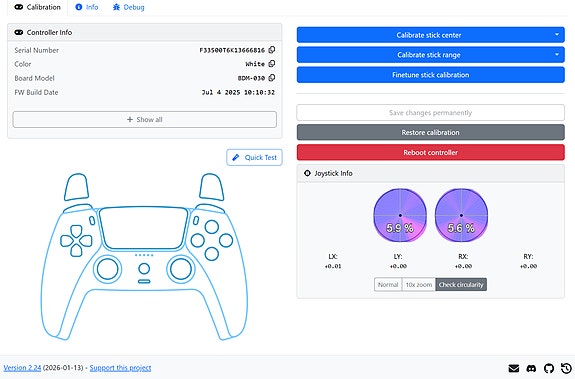Screen dimensions: 575x379
Task: Copy the board model BDM-030
Action: (x=272, y=78)
